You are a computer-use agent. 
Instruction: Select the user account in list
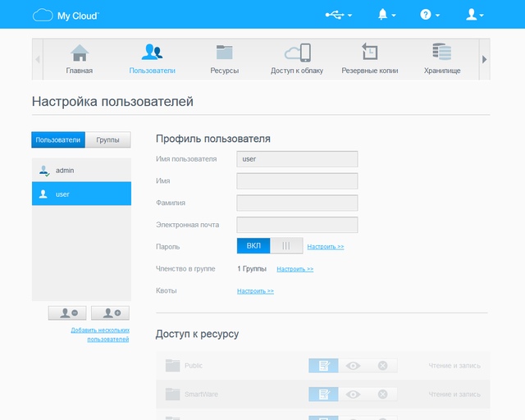coord(81,194)
